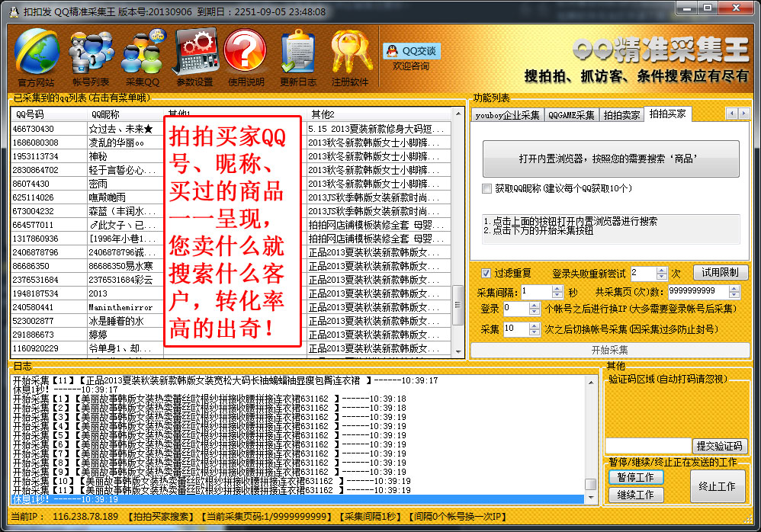This screenshot has width=761, height=532.
Task: Increase 登录失败重新尝试 retry count
Action: click(x=662, y=271)
